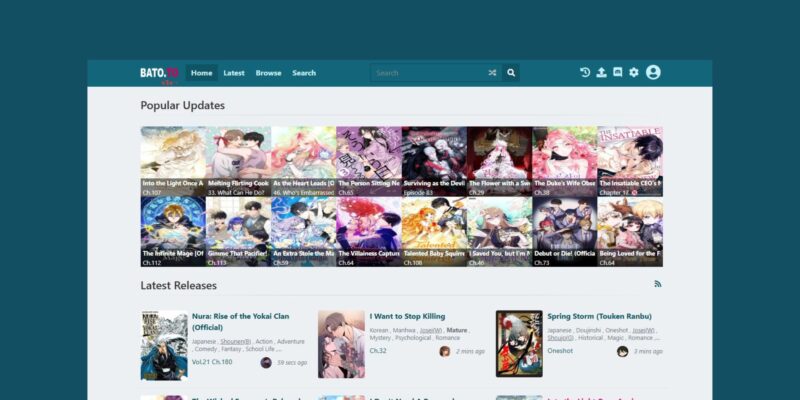Image resolution: width=800 pixels, height=400 pixels.
Task: Click uploader avatar next to 2 mins ago
Action: click(x=445, y=351)
